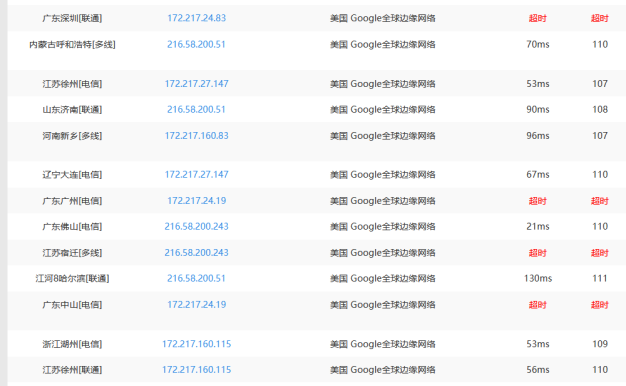Click the TTL value 110 for 广东佛山
The height and width of the screenshot is (386, 626).
tap(600, 226)
